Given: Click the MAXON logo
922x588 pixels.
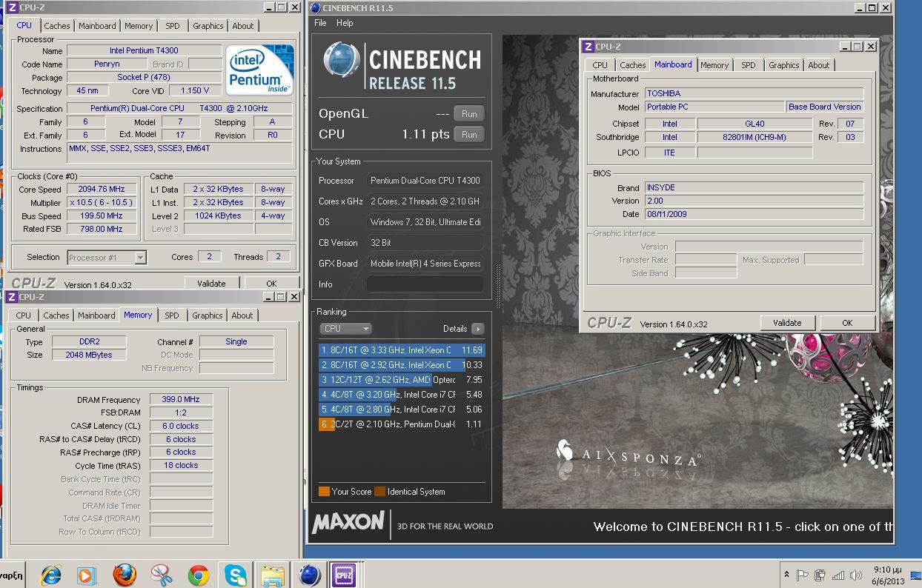Looking at the screenshot, I should pyautogui.click(x=348, y=523).
